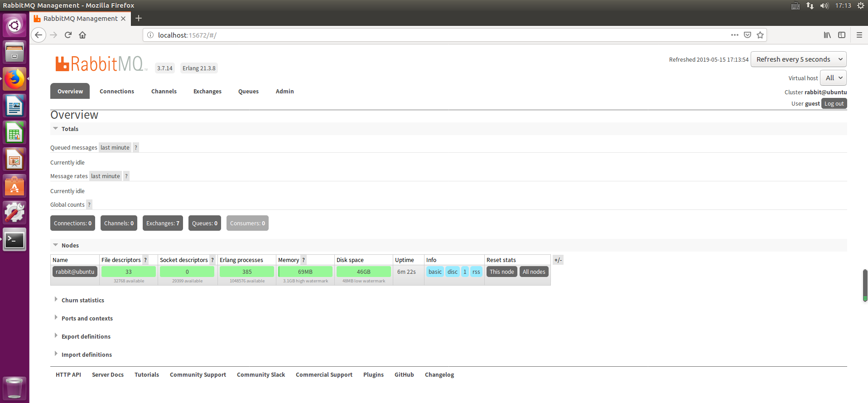Click the Exchanges: 7 count button
The width and height of the screenshot is (868, 403).
point(163,223)
